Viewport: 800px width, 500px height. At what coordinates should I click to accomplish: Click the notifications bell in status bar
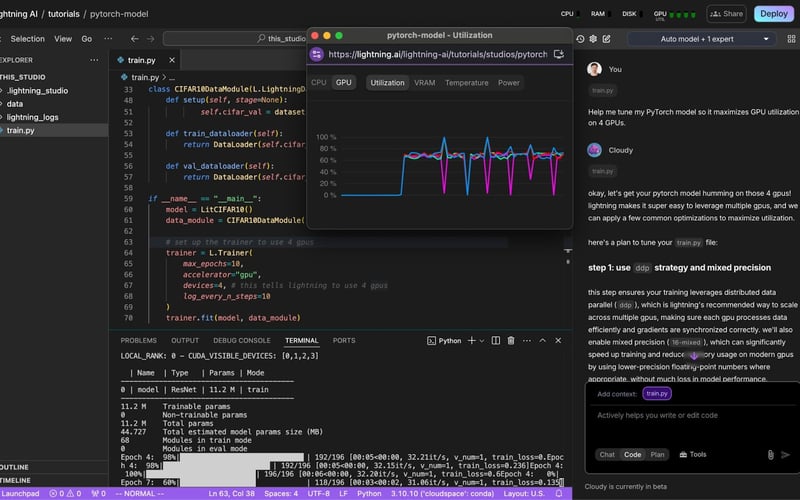pos(559,493)
